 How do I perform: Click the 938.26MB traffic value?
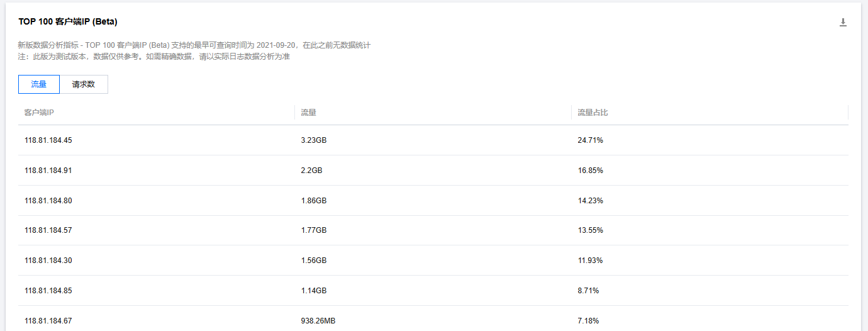(x=318, y=321)
